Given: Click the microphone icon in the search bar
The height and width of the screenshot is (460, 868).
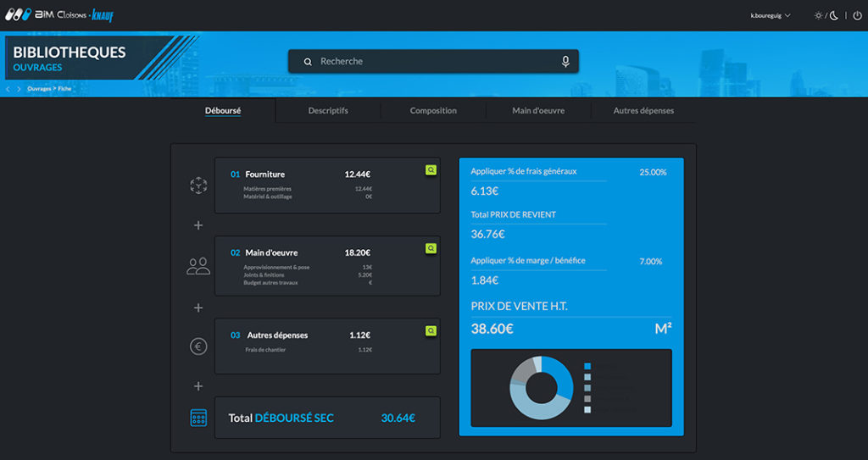Looking at the screenshot, I should (x=565, y=62).
